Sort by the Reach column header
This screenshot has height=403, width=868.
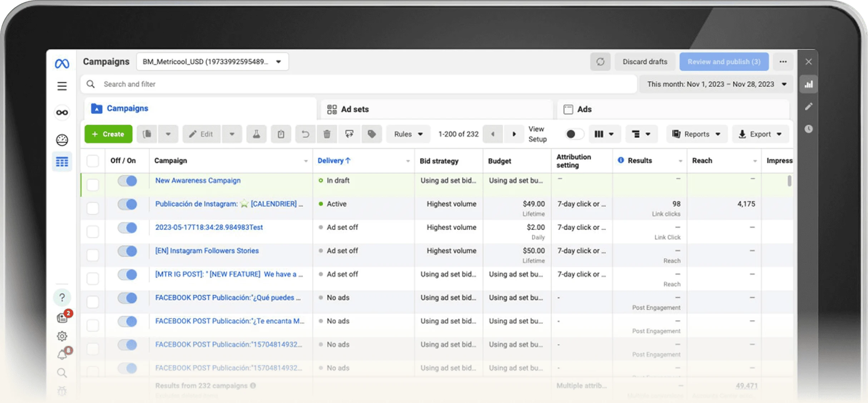(x=702, y=161)
